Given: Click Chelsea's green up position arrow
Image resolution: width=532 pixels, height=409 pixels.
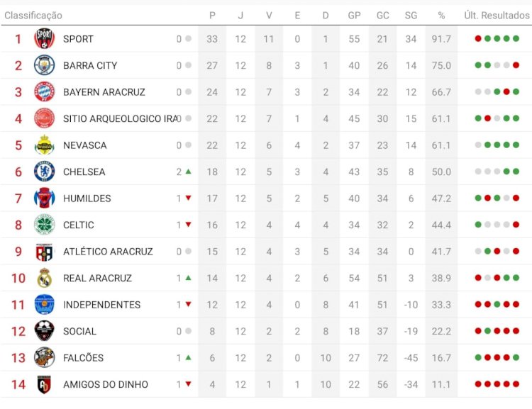Looking at the screenshot, I should click(x=188, y=172).
